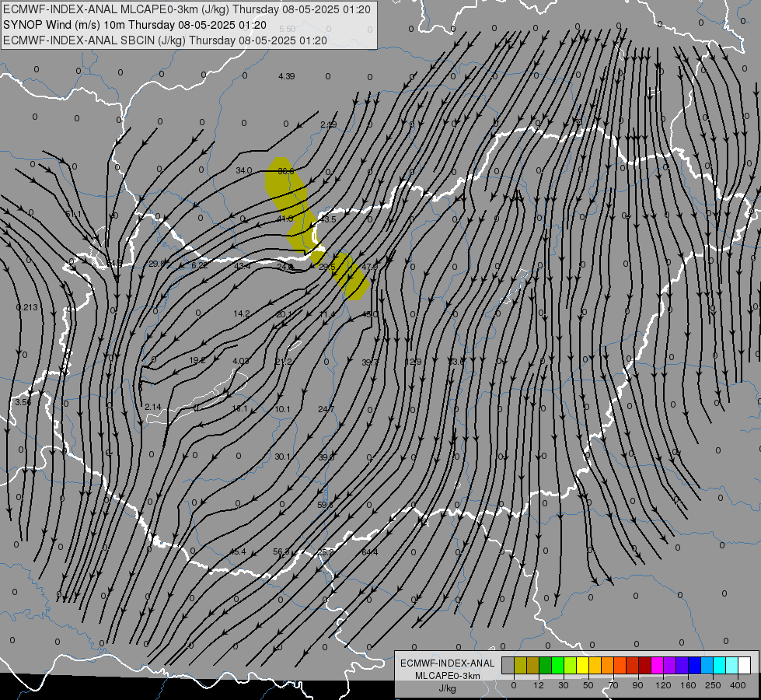This screenshot has height=700, width=761.
Task: Click the map value 41.0
Action: 285,219
